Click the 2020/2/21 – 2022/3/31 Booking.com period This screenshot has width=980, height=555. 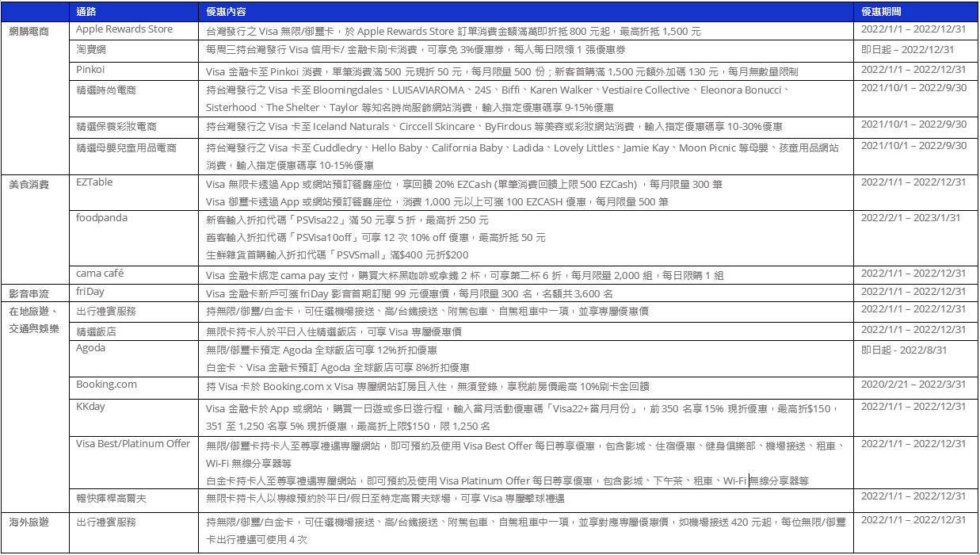[x=913, y=385]
